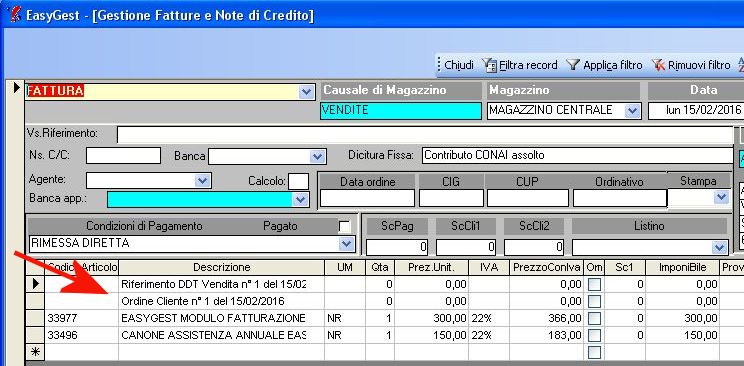This screenshot has height=366, width=744.
Task: Click the Applica filtro funnel icon
Action: 573,65
